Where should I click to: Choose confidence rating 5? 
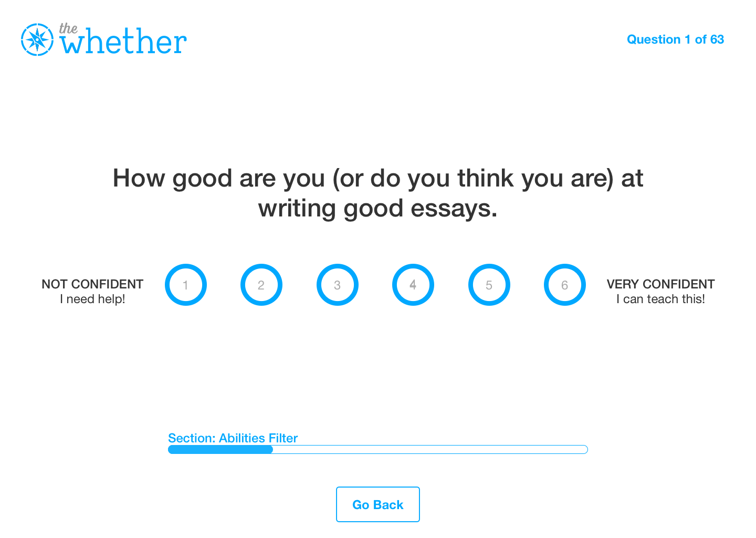coord(489,285)
